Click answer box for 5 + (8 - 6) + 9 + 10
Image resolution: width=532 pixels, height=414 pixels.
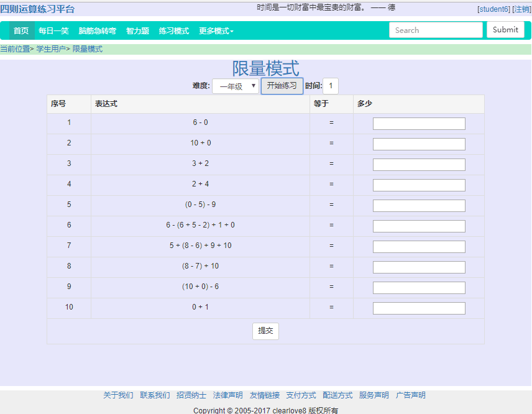coord(419,247)
